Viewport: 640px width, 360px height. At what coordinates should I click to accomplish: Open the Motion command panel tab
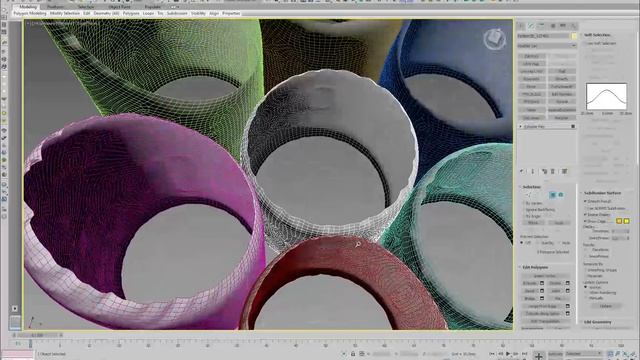tap(553, 26)
